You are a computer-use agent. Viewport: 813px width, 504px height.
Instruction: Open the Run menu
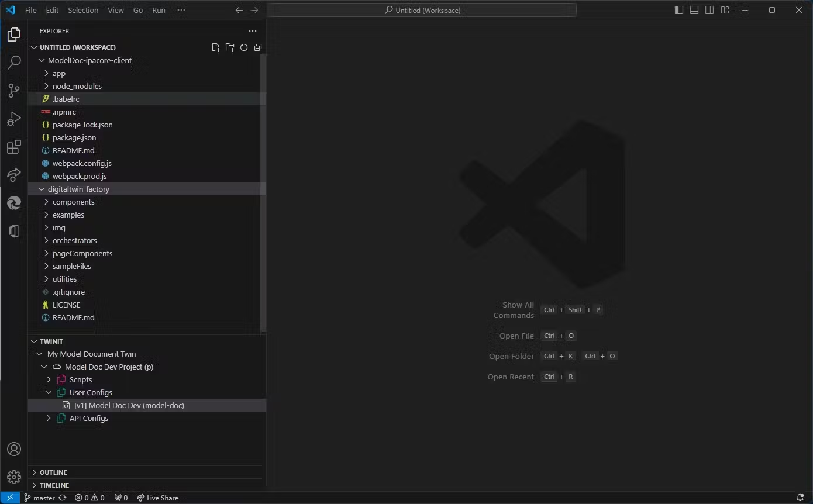(159, 10)
